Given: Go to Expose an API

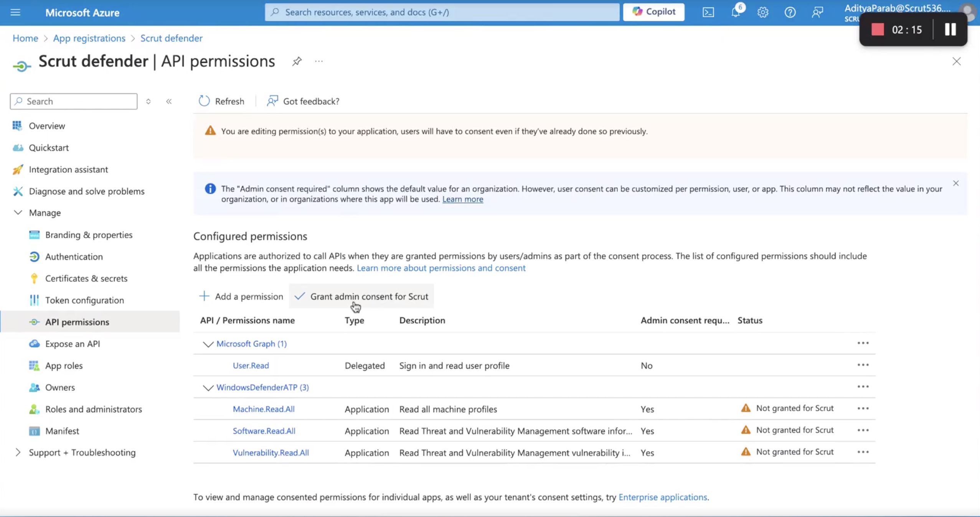Looking at the screenshot, I should [72, 344].
